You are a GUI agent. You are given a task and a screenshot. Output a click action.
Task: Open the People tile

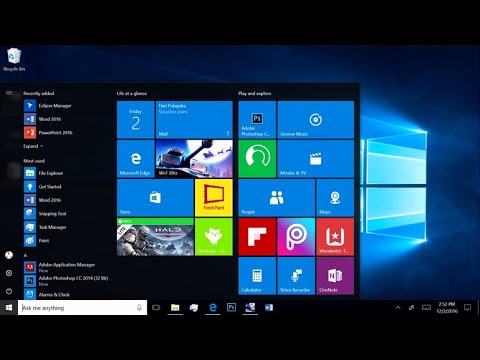click(277, 198)
